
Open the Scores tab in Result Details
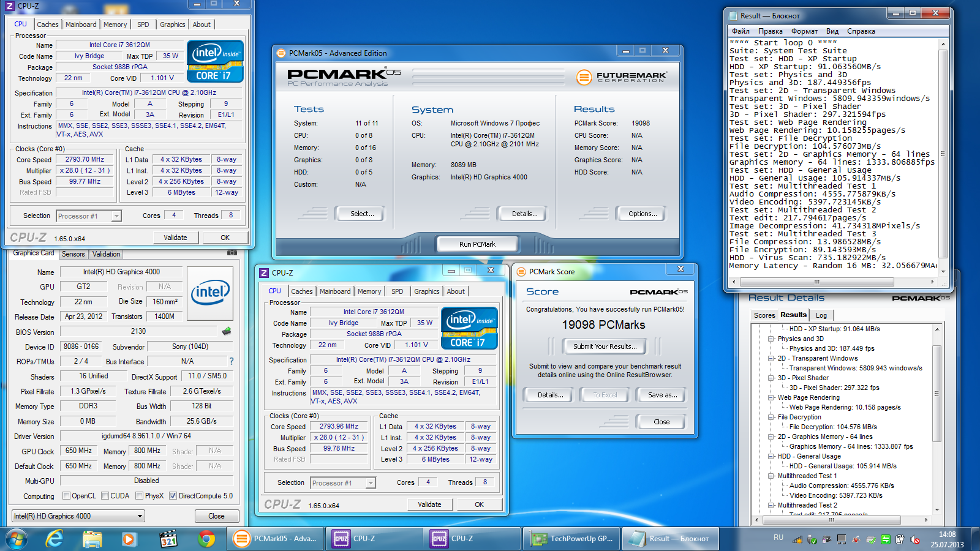click(764, 315)
